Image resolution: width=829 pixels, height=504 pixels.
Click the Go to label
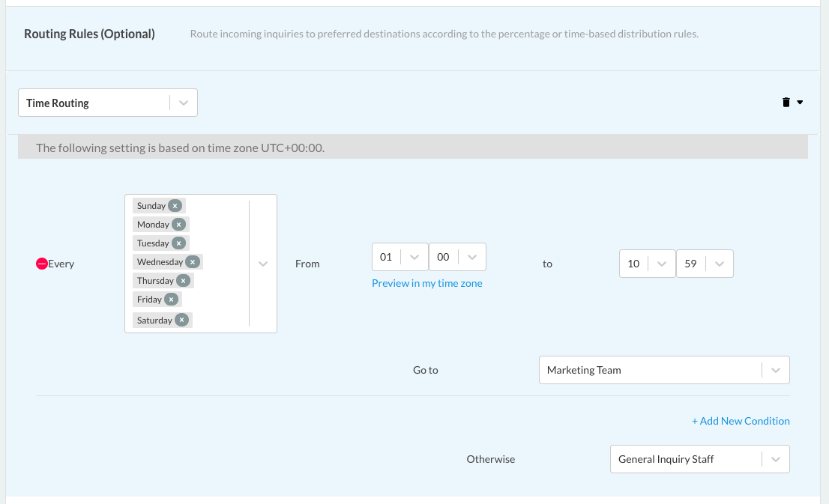(x=426, y=370)
